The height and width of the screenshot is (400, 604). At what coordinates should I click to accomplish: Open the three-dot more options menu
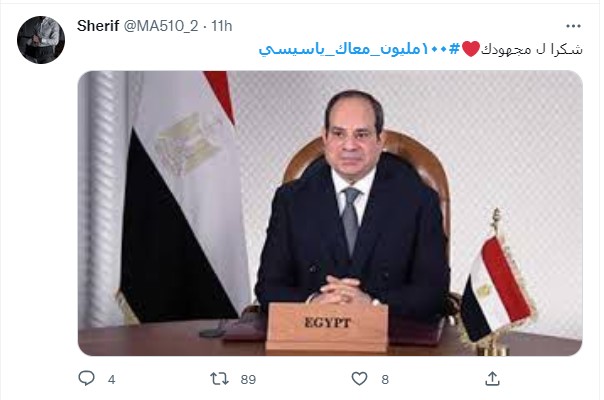coord(573,26)
